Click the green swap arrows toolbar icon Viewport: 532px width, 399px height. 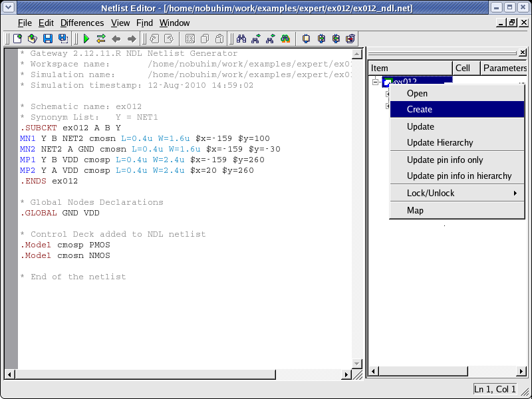coord(101,39)
